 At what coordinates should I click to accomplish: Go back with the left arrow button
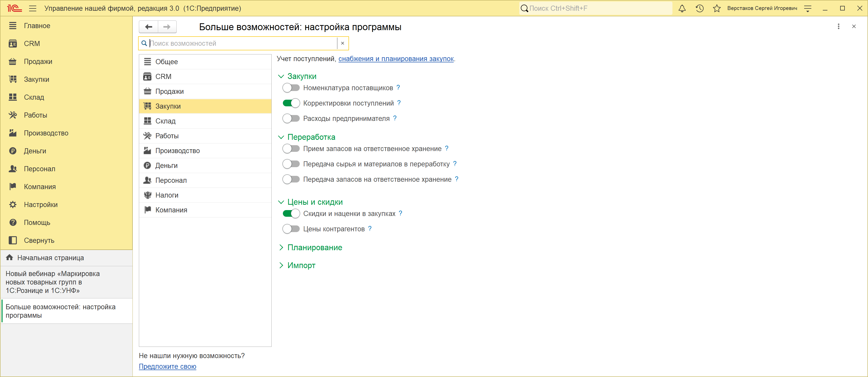coord(149,27)
